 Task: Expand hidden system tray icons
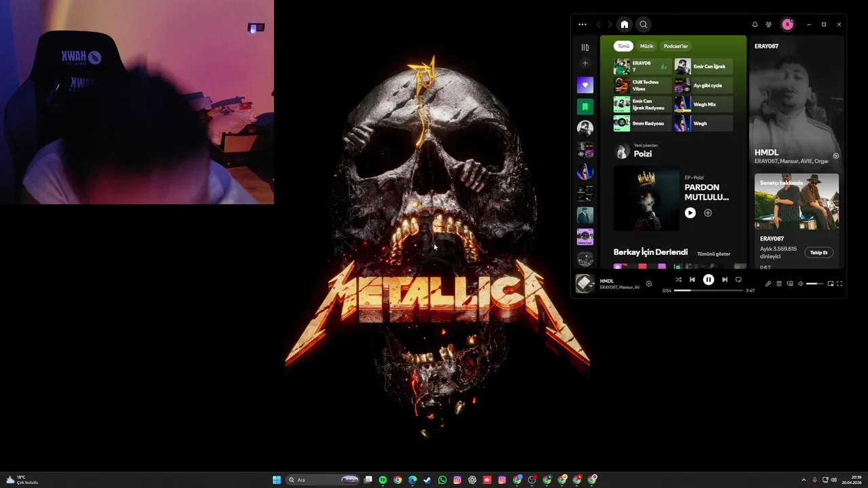coord(804,480)
